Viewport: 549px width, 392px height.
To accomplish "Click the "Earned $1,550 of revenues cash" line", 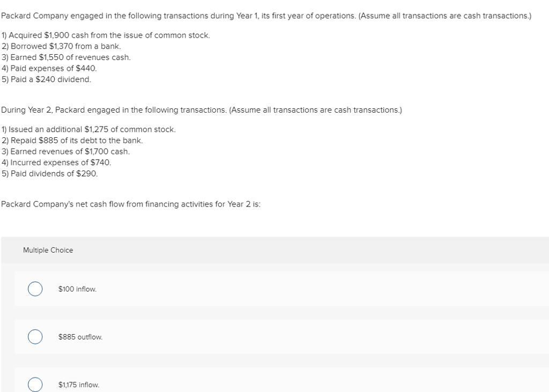I will click(x=66, y=57).
